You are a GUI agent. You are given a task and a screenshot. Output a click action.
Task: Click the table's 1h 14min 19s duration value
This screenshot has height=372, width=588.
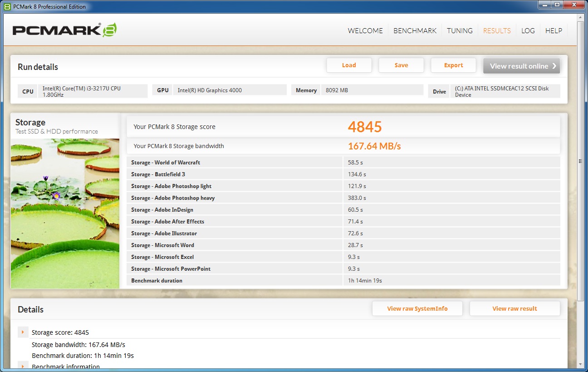[x=365, y=281]
